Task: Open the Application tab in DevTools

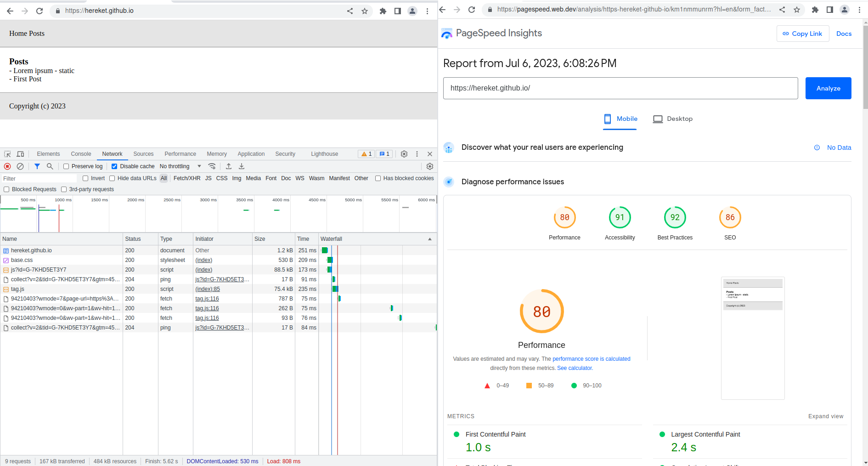Action: point(251,154)
